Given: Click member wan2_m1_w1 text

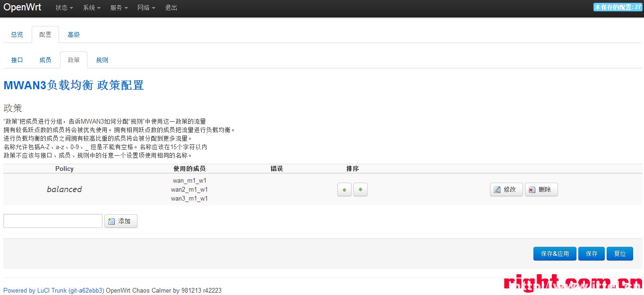Looking at the screenshot, I should coord(189,190).
